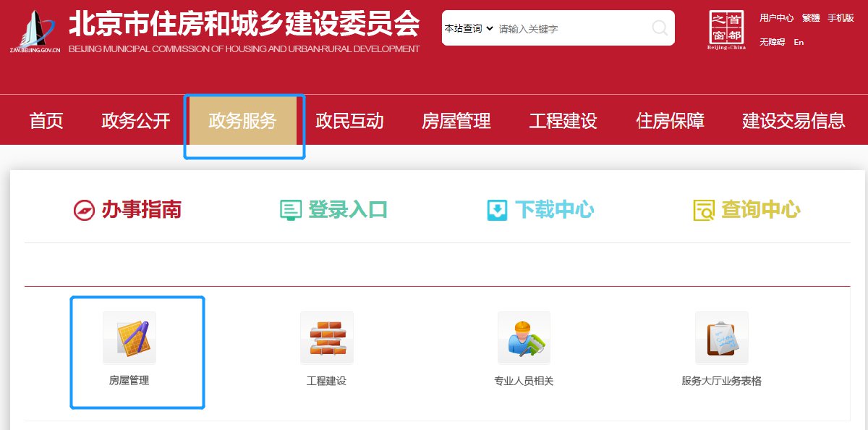Viewport: 868px width, 430px height.
Task: Click the 房屋管理 label under blueprint icon
Action: tap(129, 380)
